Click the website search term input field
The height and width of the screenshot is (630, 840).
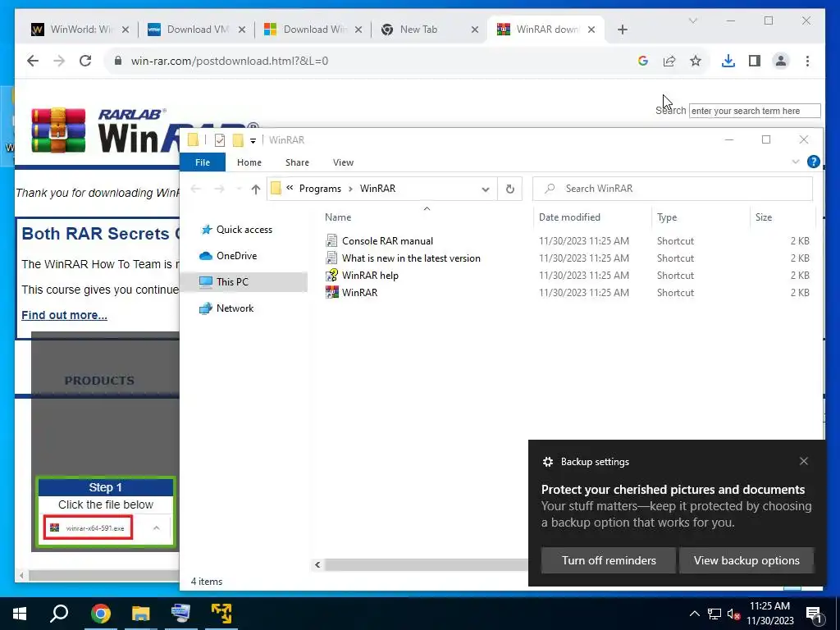pyautogui.click(x=755, y=111)
